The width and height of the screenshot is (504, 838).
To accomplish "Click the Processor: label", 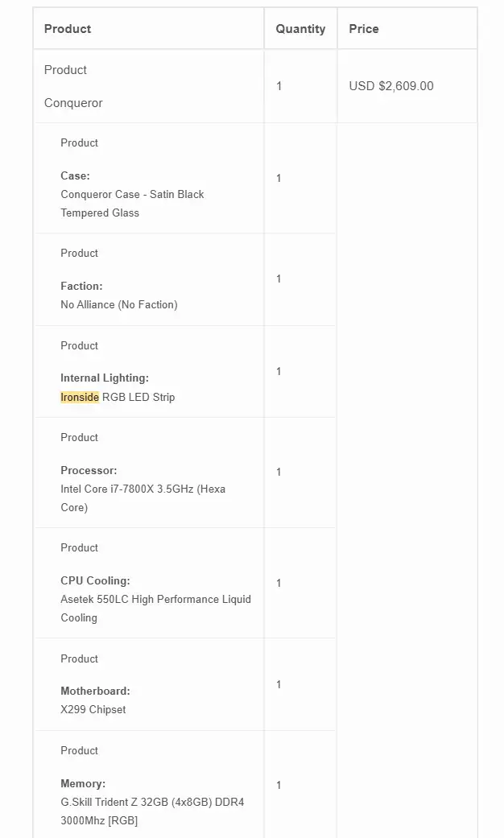I will point(89,470).
